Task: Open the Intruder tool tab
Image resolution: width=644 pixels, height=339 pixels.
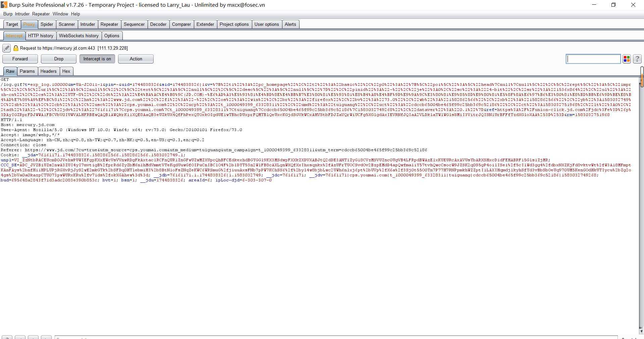Action: click(x=88, y=24)
